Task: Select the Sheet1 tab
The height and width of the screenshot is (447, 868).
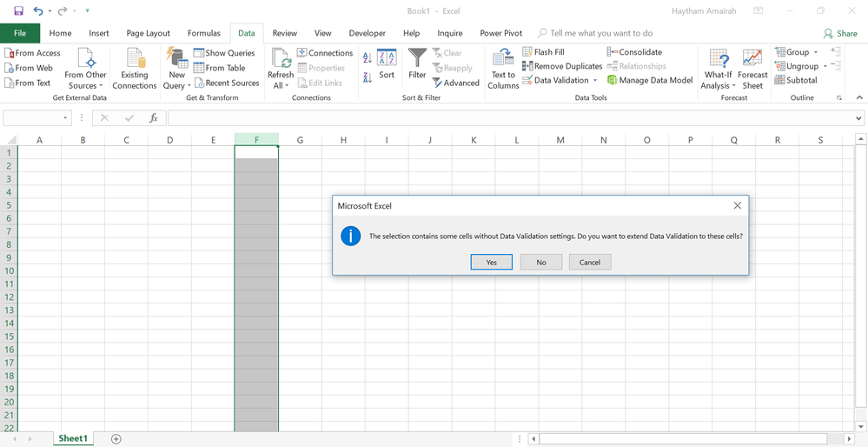Action: point(74,438)
